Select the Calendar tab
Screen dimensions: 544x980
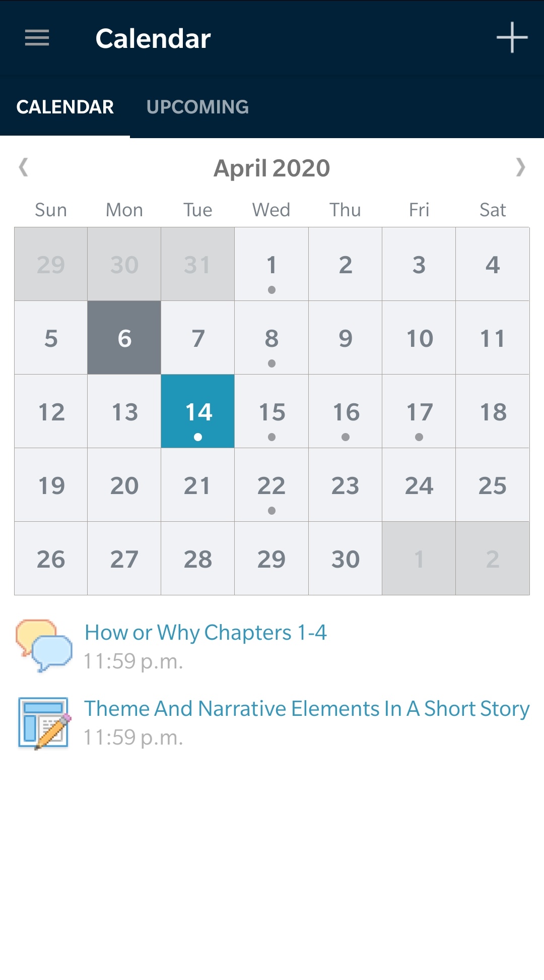[65, 107]
